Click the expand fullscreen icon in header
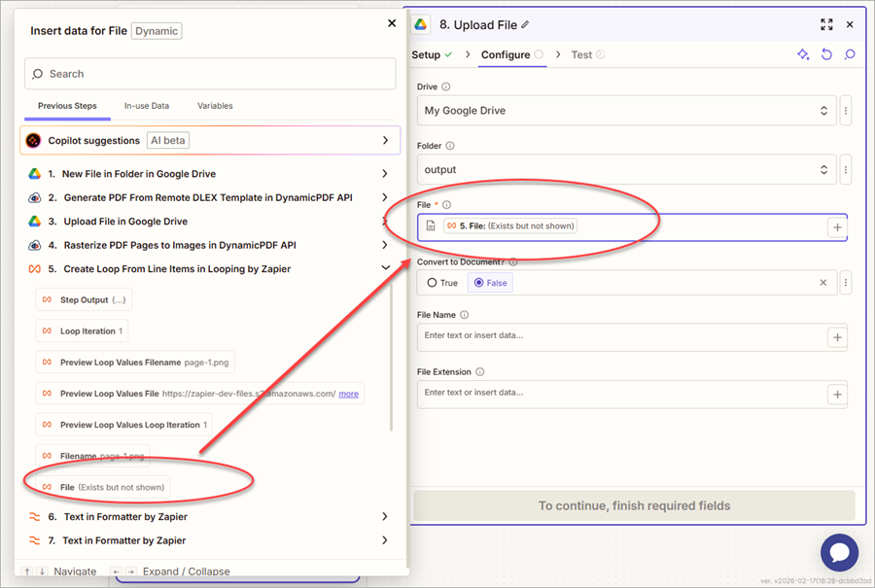 click(826, 24)
